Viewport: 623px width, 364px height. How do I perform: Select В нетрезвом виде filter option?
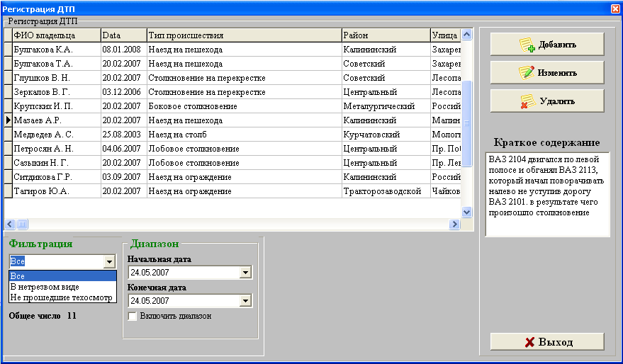pyautogui.click(x=63, y=287)
